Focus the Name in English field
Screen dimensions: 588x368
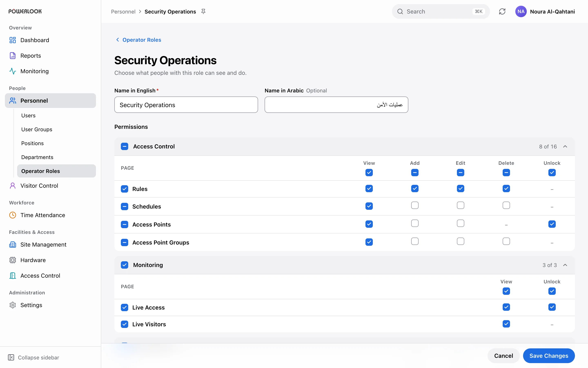point(186,105)
